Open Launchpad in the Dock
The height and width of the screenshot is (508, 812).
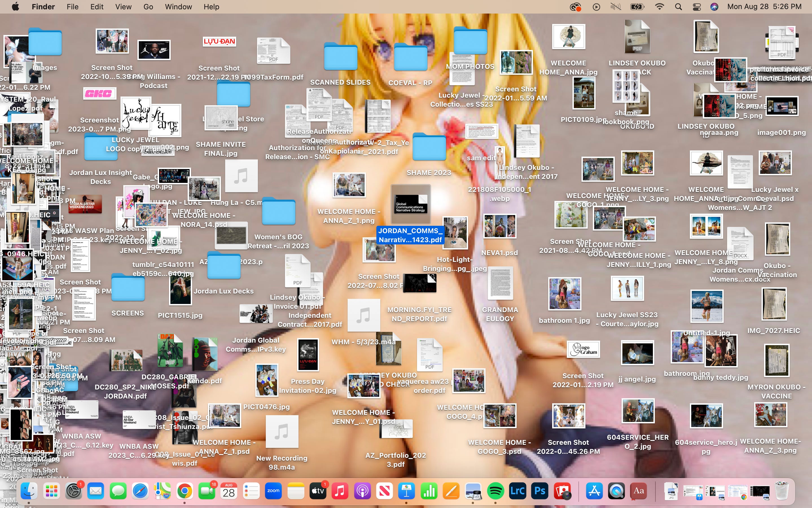51,491
